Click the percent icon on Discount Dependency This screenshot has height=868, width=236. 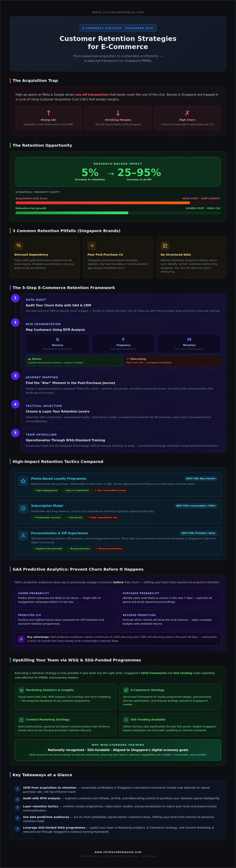coord(18,246)
